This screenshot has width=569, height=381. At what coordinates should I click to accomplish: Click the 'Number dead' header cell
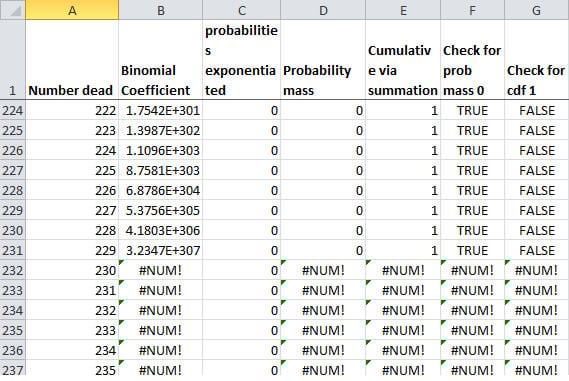(72, 60)
